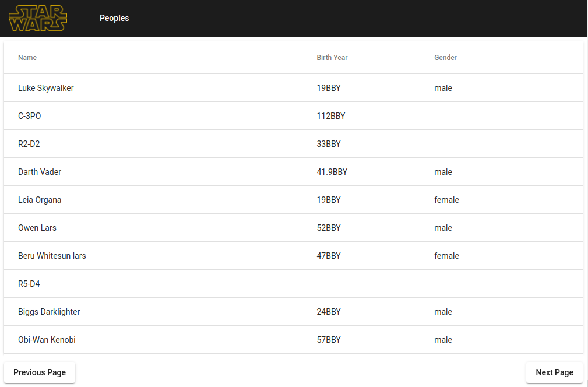
Task: Go back to the Previous Page
Action: (40, 372)
